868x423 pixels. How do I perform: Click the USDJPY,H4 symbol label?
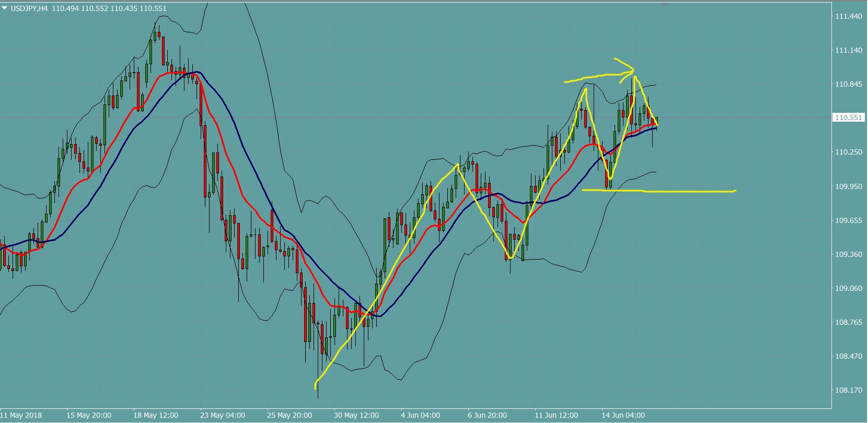tap(29, 8)
